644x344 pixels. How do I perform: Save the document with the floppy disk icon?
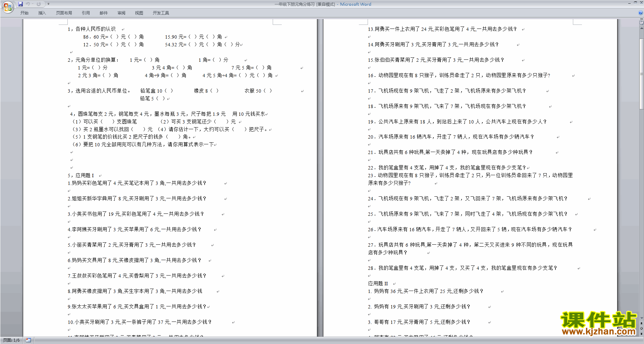[x=20, y=4]
